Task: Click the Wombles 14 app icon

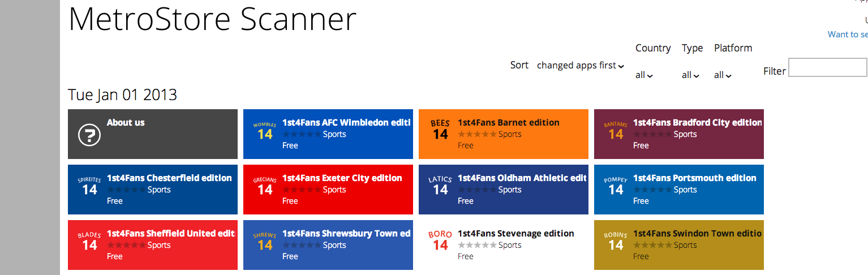Action: pyautogui.click(x=265, y=131)
